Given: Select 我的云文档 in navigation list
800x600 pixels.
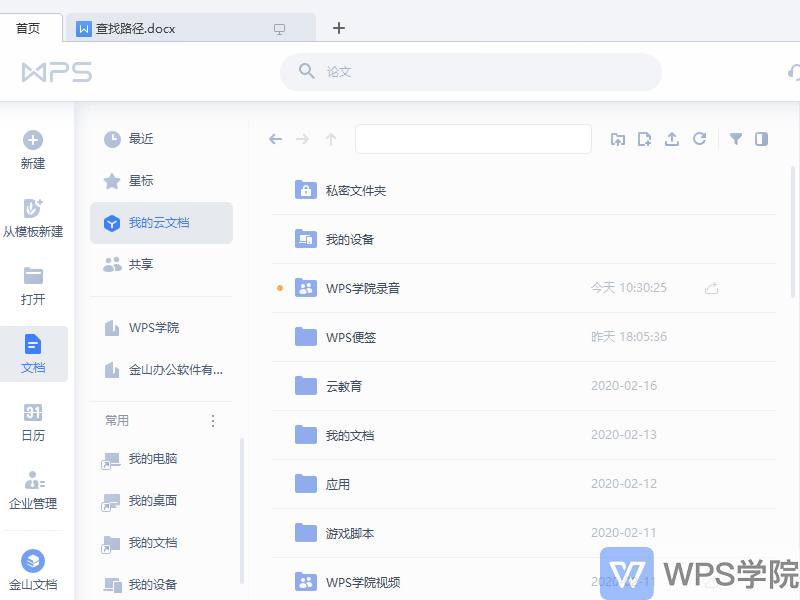Looking at the screenshot, I should 161,223.
